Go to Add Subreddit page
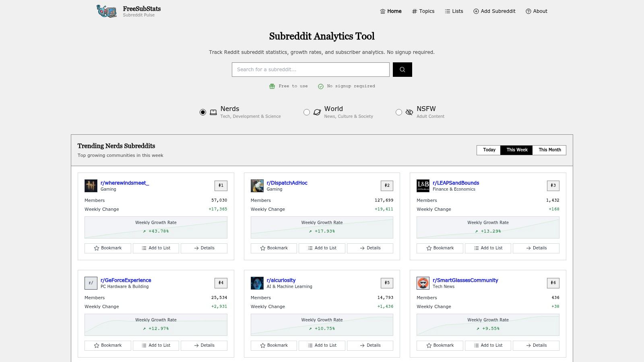This screenshot has width=644, height=362. pyautogui.click(x=494, y=11)
